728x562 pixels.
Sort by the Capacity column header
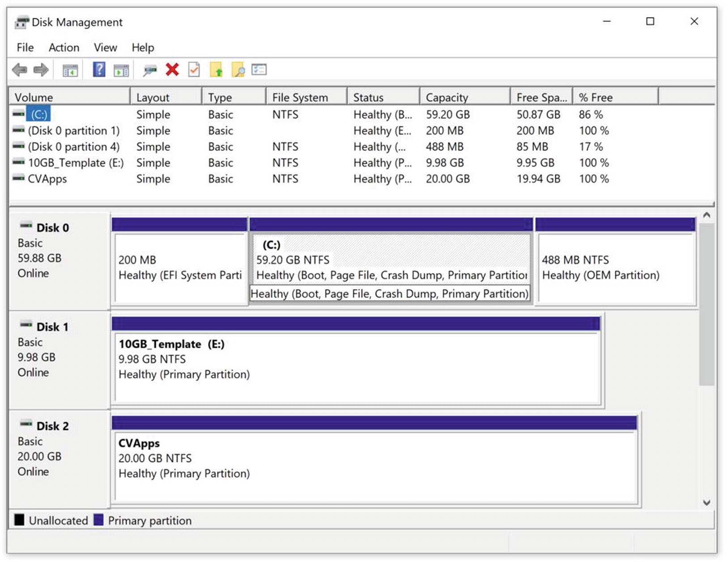pyautogui.click(x=465, y=97)
